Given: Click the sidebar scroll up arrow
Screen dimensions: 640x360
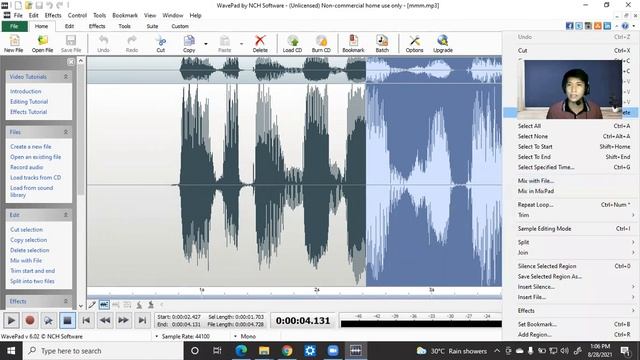Looking at the screenshot, I should pos(80,61).
